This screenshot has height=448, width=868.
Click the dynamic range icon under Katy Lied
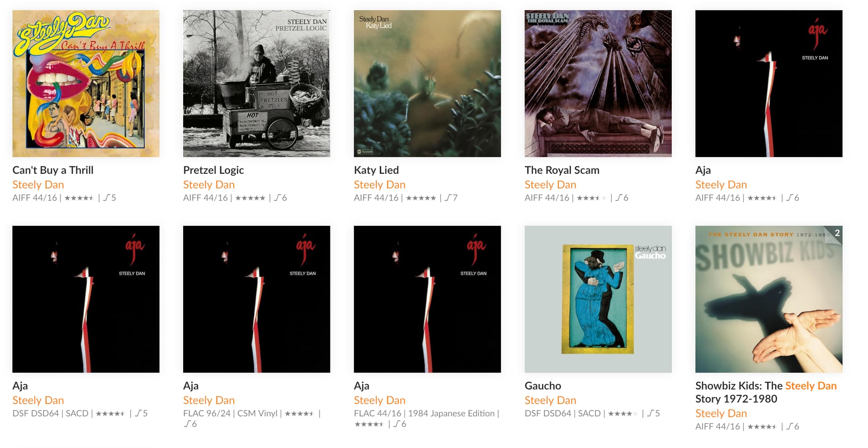click(x=448, y=197)
